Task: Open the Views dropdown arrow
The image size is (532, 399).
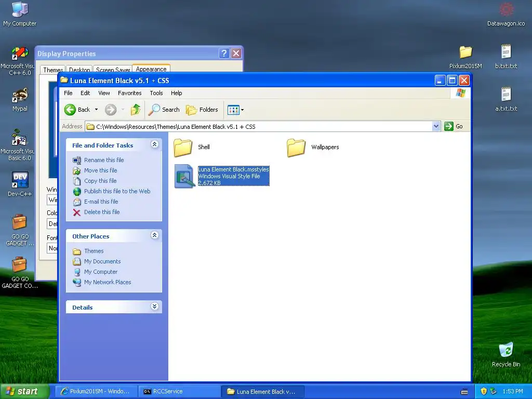Action: point(242,110)
